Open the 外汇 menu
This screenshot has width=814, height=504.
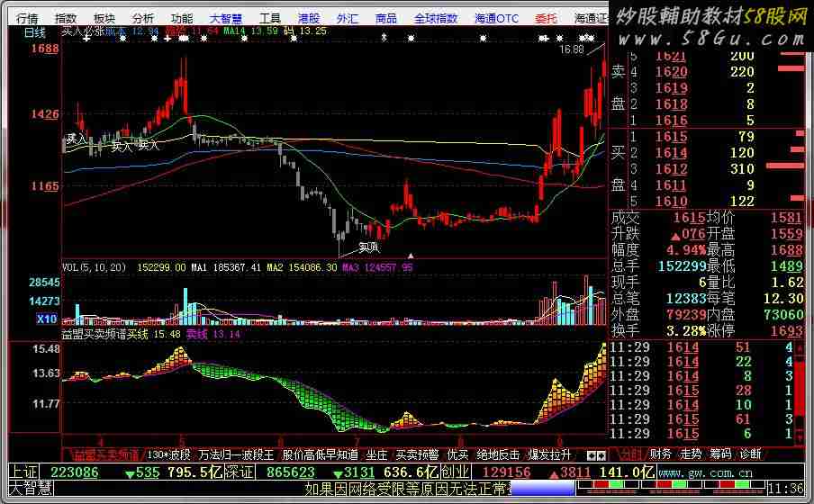point(348,19)
